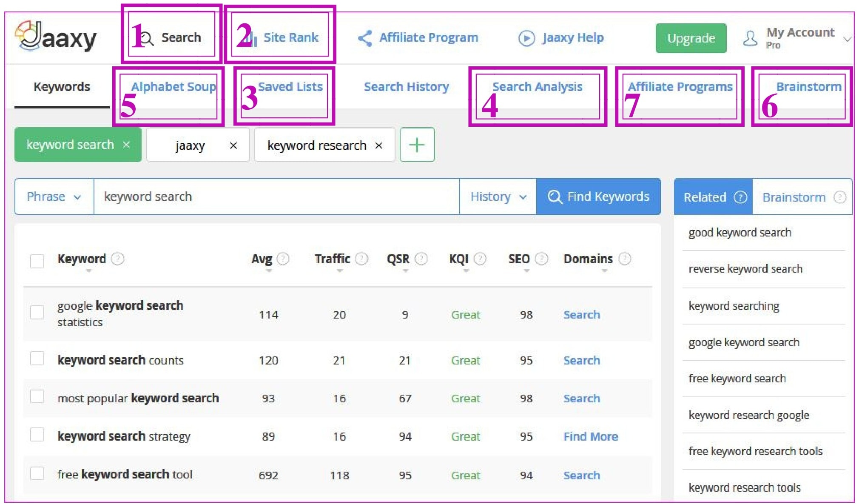
Task: Check the most popular keyword search row
Action: pos(37,396)
